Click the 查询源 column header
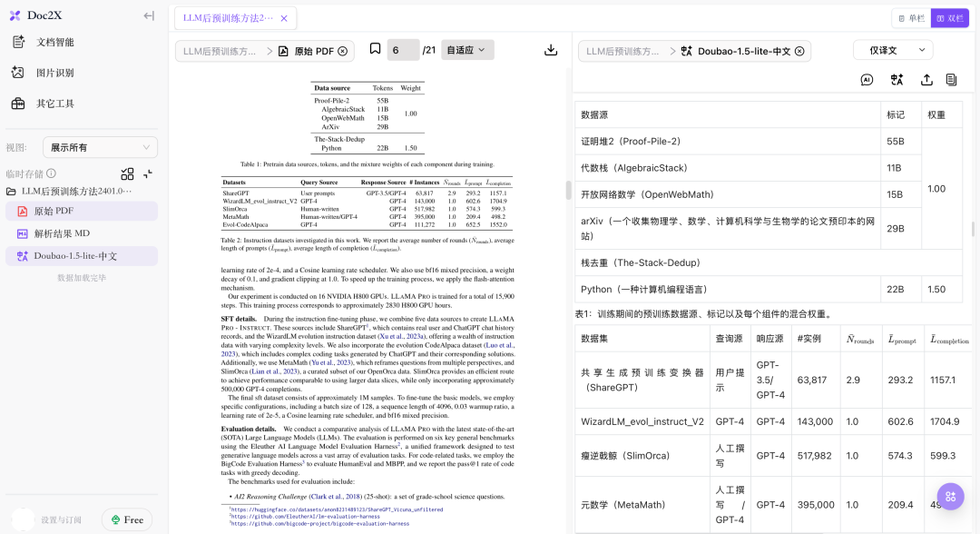Image resolution: width=980 pixels, height=534 pixels. pos(730,338)
